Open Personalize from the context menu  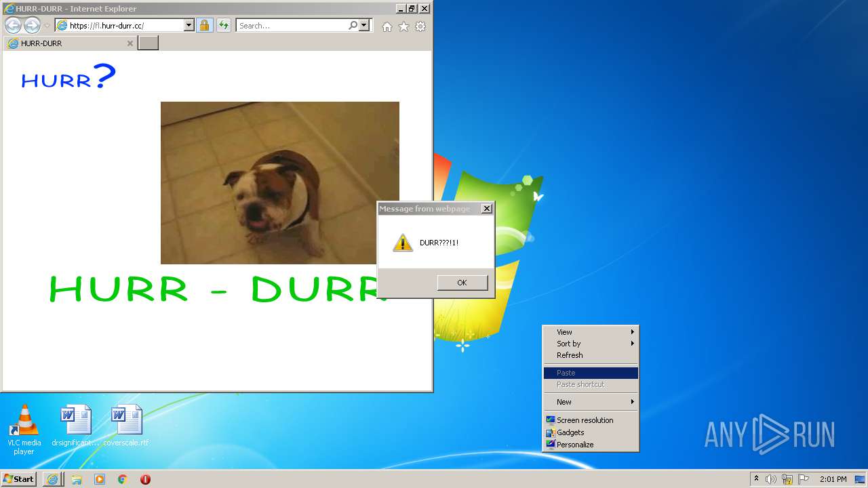[591, 445]
